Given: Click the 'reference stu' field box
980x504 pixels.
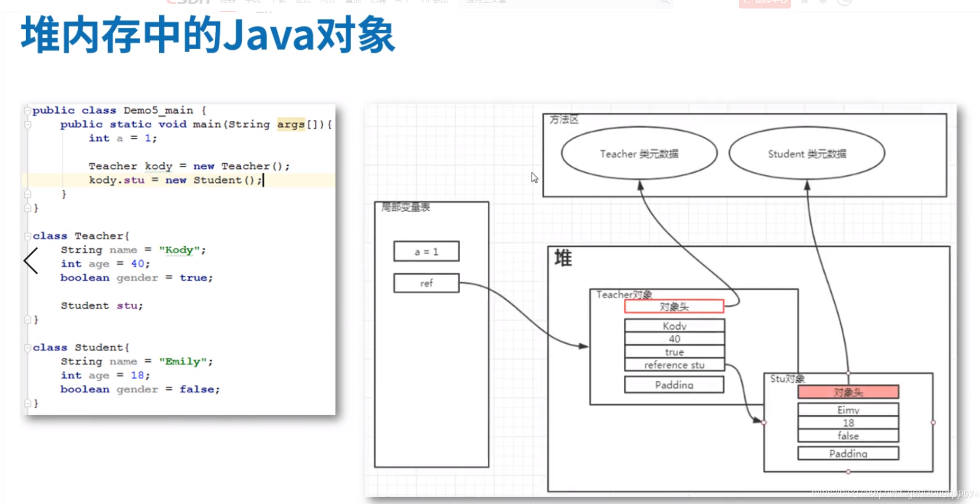Looking at the screenshot, I should tap(674, 365).
